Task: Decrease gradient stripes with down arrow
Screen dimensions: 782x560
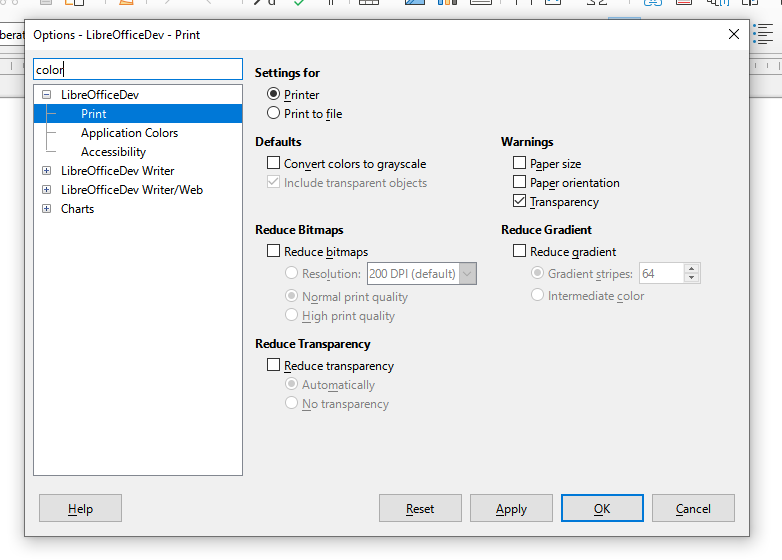Action: [692, 278]
